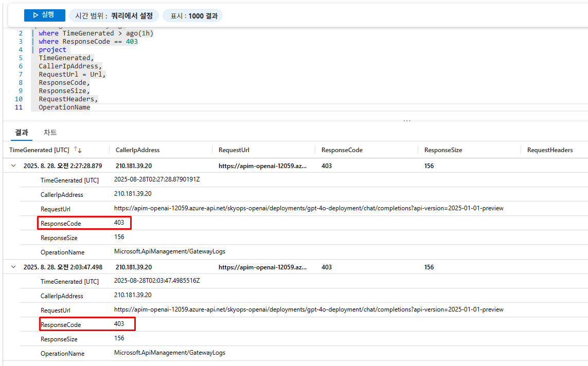The image size is (588, 366).
Task: Select the highlighted ResponseCode 403 value
Action: click(119, 223)
